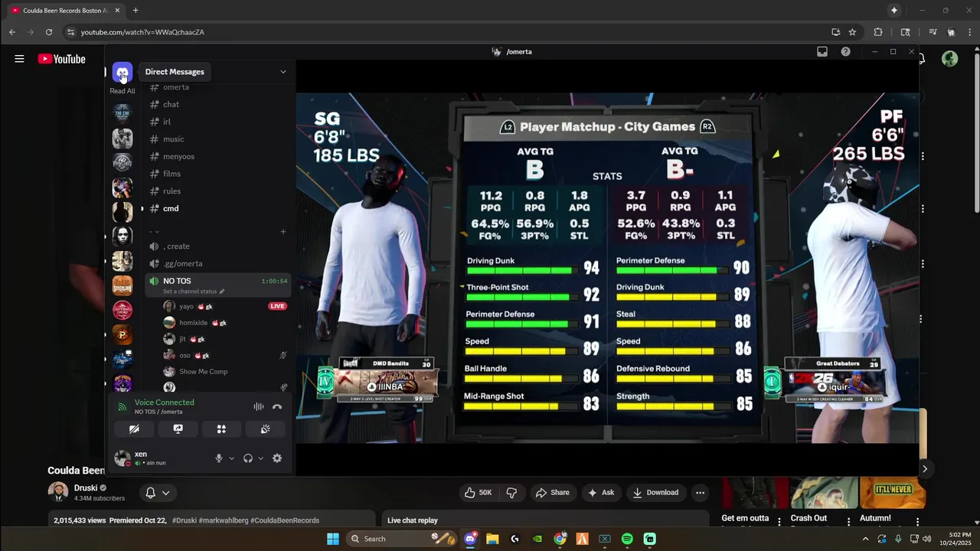Image resolution: width=980 pixels, height=551 pixels.
Task: Click the YouTube Ask button
Action: (601, 493)
